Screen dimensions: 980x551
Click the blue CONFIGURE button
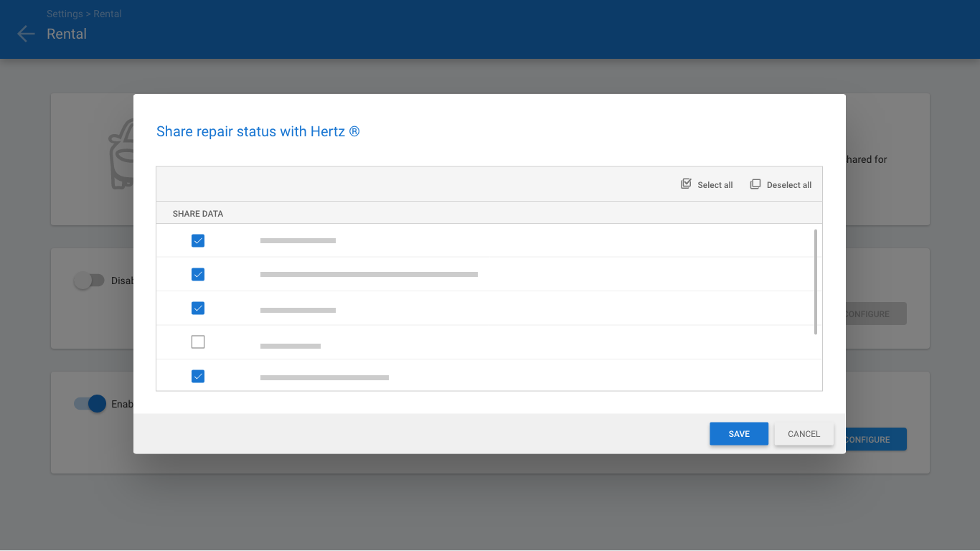point(875,440)
